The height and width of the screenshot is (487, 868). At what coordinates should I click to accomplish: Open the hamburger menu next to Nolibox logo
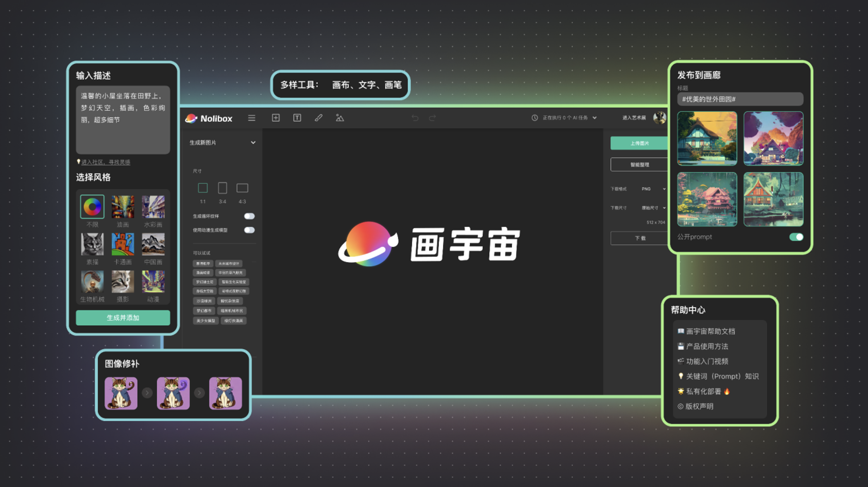point(252,118)
